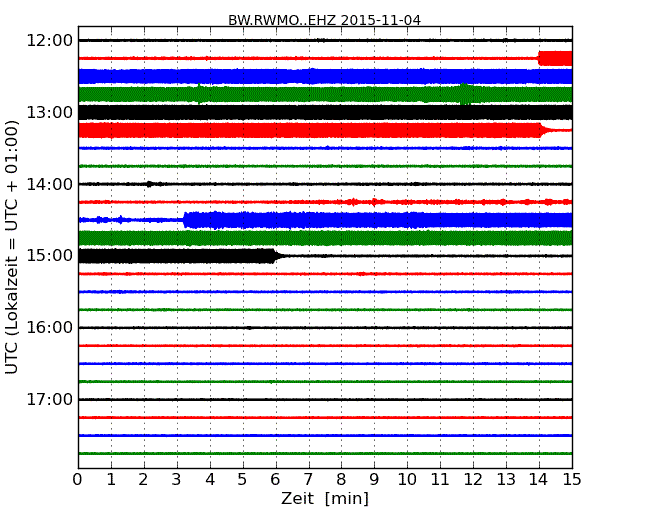
Task: Select the thin red trace just below 15:00
Action: click(325, 274)
